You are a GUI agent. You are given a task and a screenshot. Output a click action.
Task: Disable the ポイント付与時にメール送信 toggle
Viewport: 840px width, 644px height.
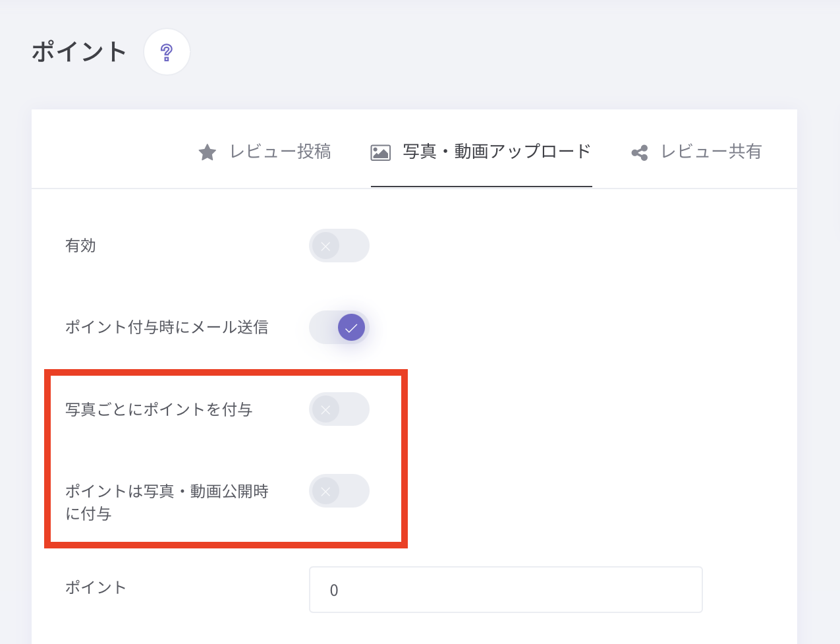339,328
